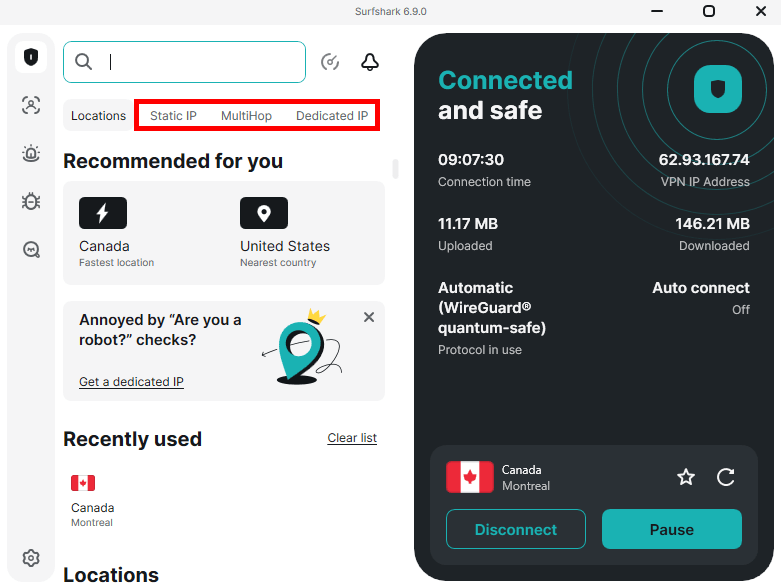Click the Disconnect button

516,529
